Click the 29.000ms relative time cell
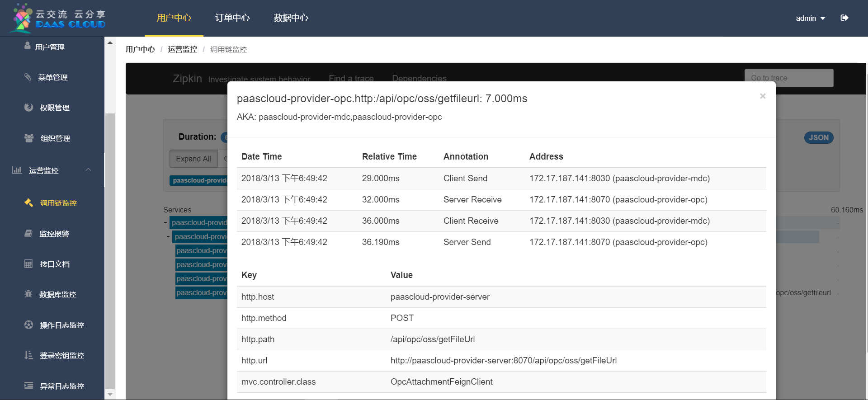This screenshot has width=868, height=400. point(381,179)
